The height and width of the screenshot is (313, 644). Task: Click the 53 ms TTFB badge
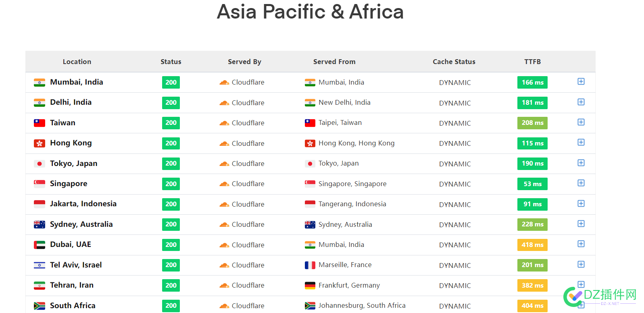[532, 184]
